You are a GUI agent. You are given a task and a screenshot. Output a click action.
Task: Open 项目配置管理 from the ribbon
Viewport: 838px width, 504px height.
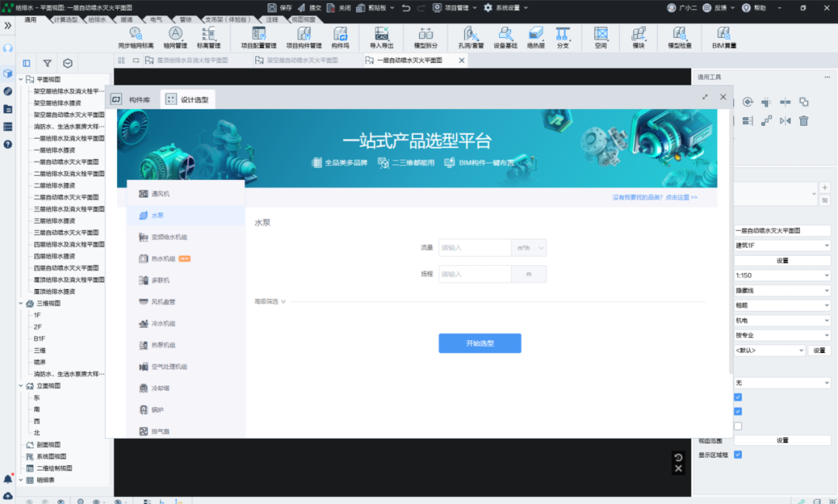click(x=258, y=37)
